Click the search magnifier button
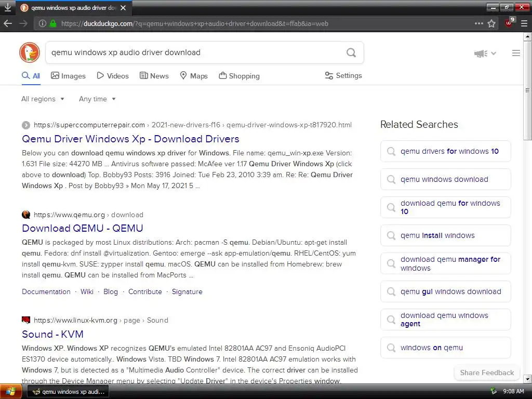Screen dimensions: 532x399 (351, 52)
